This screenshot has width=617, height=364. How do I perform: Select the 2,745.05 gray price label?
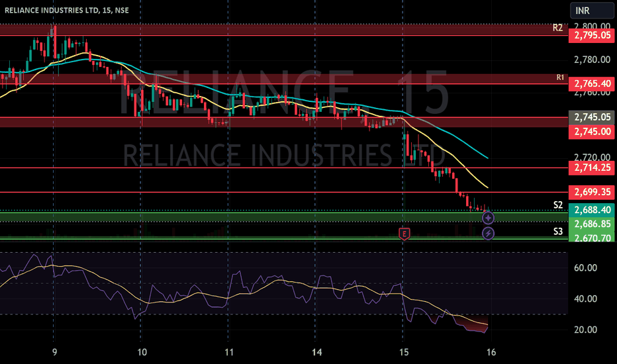pos(592,117)
